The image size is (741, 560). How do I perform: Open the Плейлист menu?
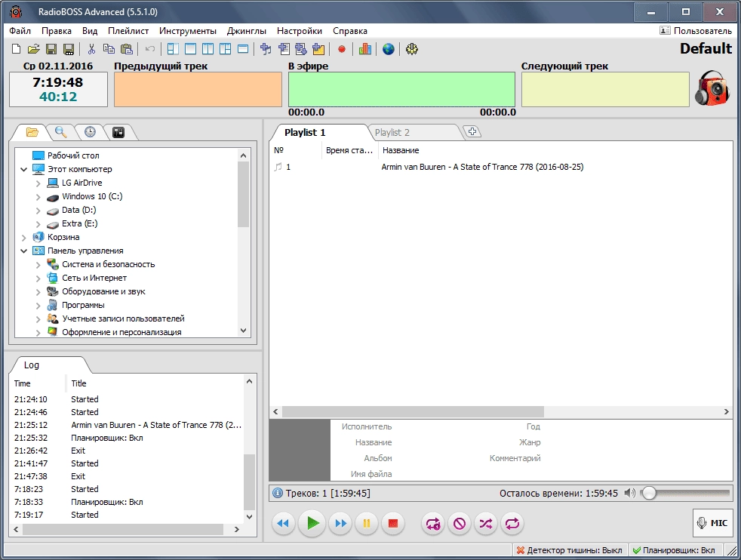click(128, 31)
